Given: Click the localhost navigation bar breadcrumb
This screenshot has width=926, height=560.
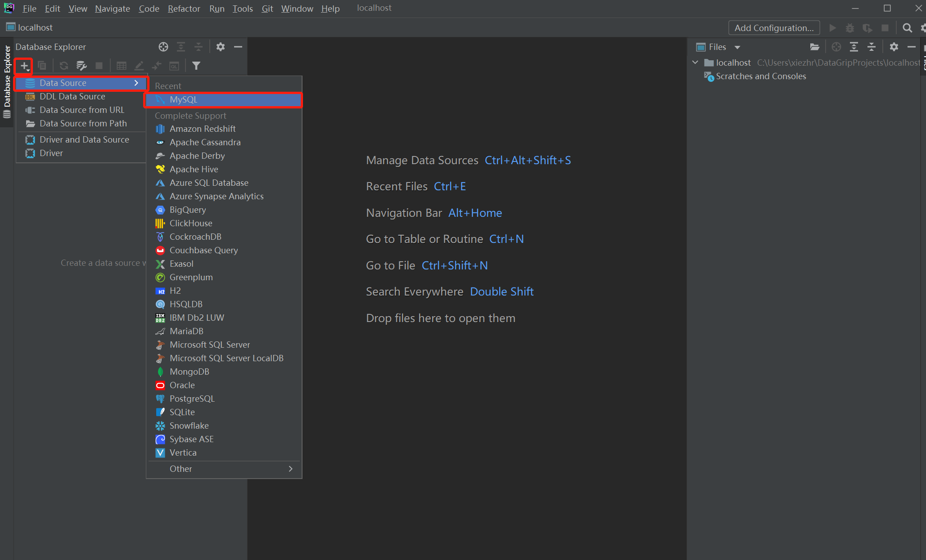Looking at the screenshot, I should coord(30,27).
